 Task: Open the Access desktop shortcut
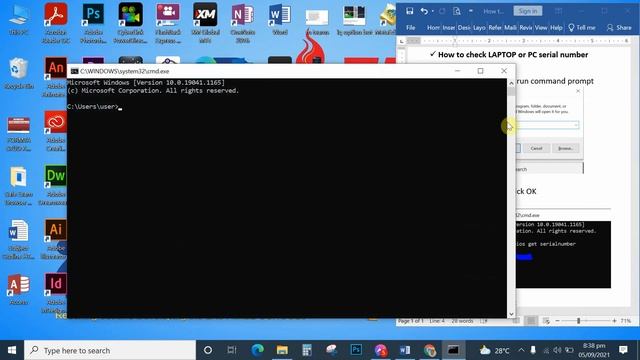[19, 290]
